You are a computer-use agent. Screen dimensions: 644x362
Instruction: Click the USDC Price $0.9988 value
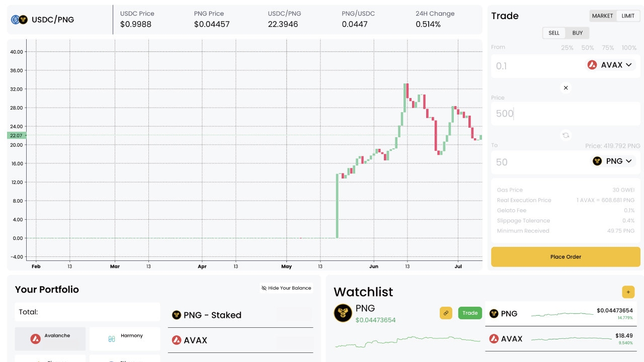coord(136,24)
